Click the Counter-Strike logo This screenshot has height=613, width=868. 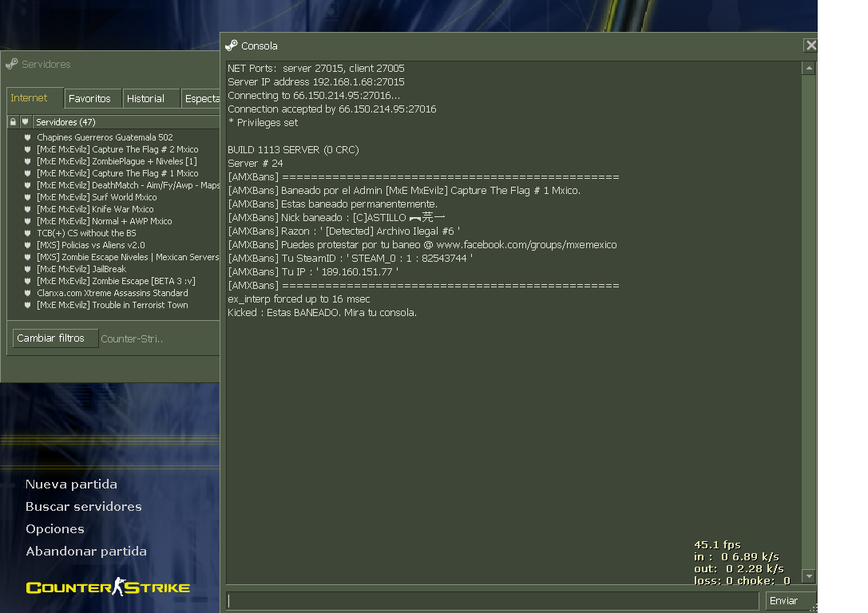coord(108,587)
